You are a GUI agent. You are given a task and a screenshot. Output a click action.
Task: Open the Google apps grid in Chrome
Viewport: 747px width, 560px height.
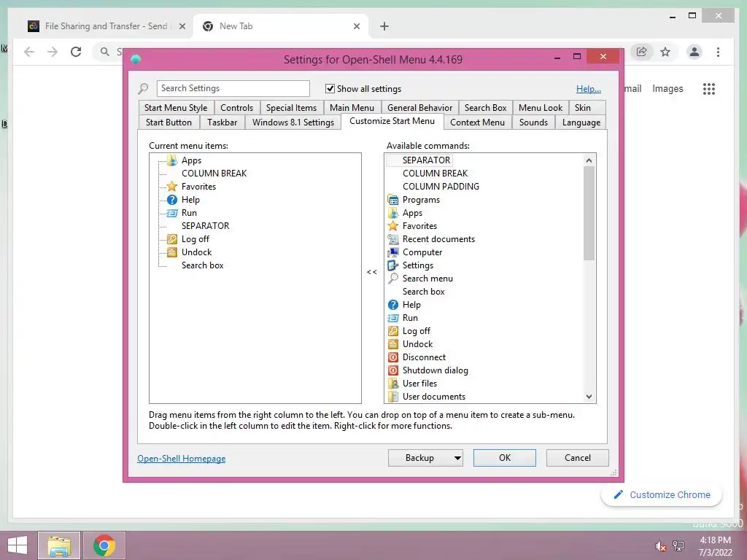coord(709,88)
